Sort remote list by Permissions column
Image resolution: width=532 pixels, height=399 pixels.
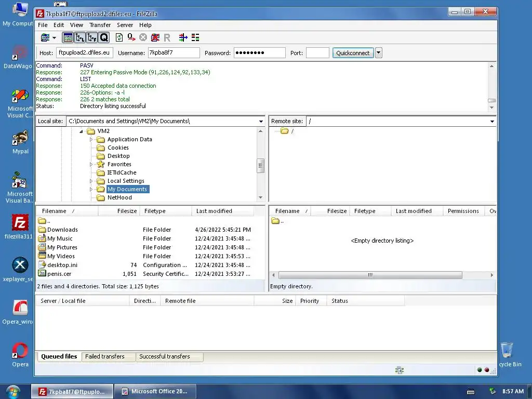point(463,211)
